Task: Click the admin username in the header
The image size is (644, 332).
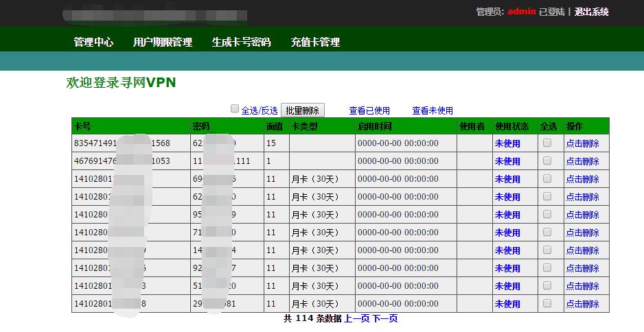Action: (x=522, y=12)
